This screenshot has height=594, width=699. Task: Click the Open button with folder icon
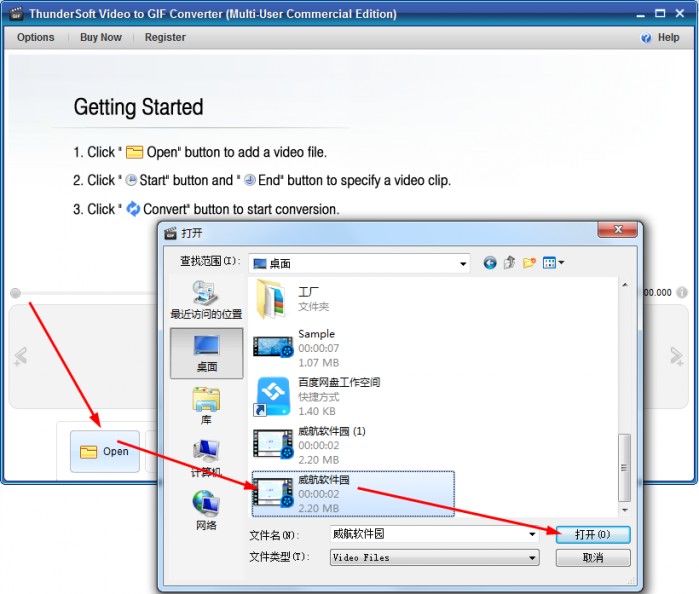coord(105,451)
